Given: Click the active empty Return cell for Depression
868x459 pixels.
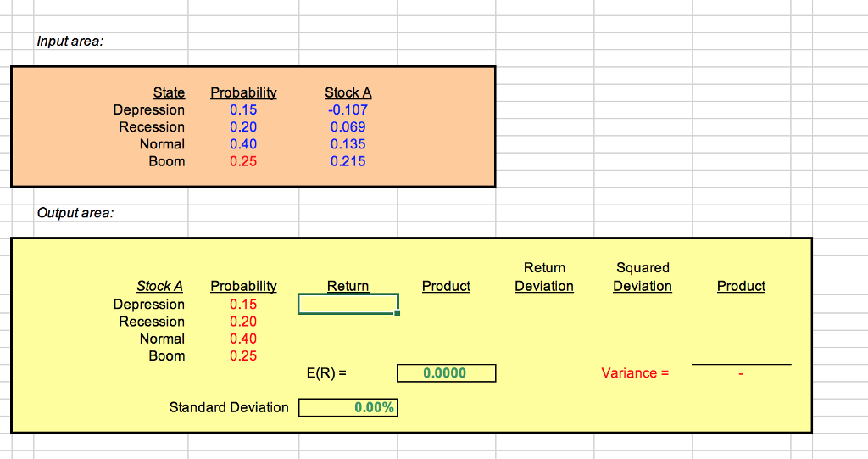Looking at the screenshot, I should click(348, 304).
